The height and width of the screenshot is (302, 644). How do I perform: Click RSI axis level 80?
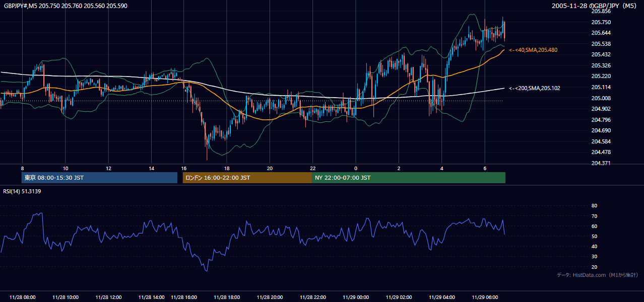point(594,206)
